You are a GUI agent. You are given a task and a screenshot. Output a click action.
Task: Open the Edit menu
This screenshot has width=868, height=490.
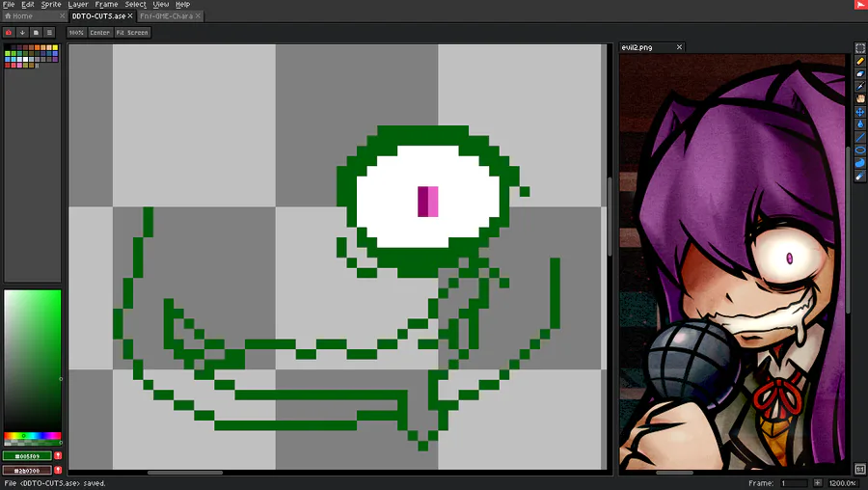coord(28,5)
